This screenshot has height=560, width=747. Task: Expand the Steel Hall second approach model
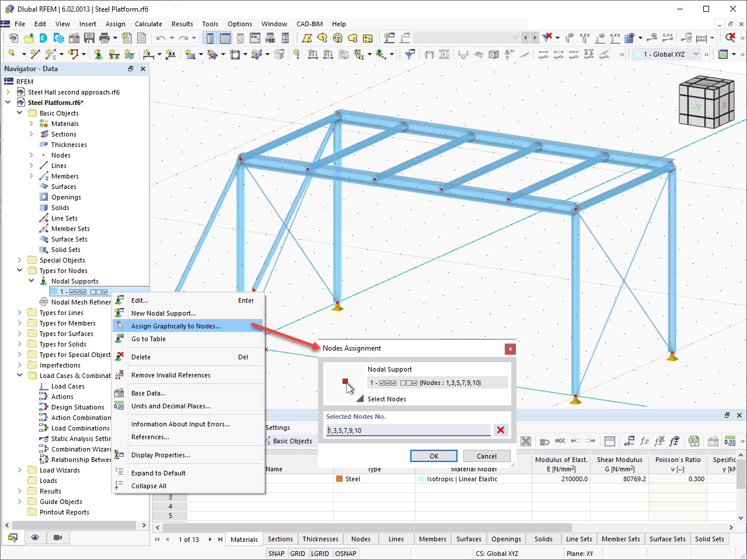8,92
